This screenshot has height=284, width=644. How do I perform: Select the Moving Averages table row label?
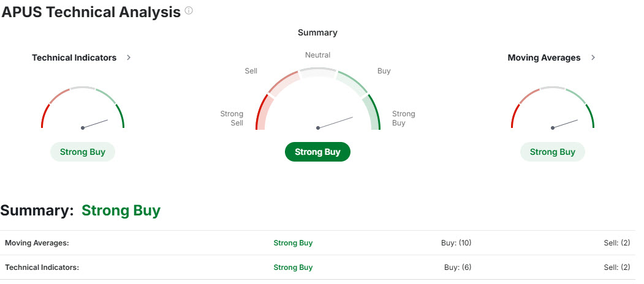click(x=37, y=243)
